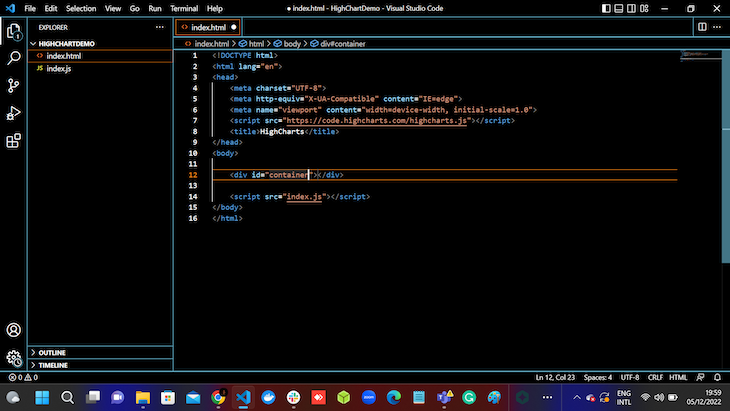Click the UTF-8 encoding in status bar
This screenshot has width=730, height=411.
(x=629, y=378)
